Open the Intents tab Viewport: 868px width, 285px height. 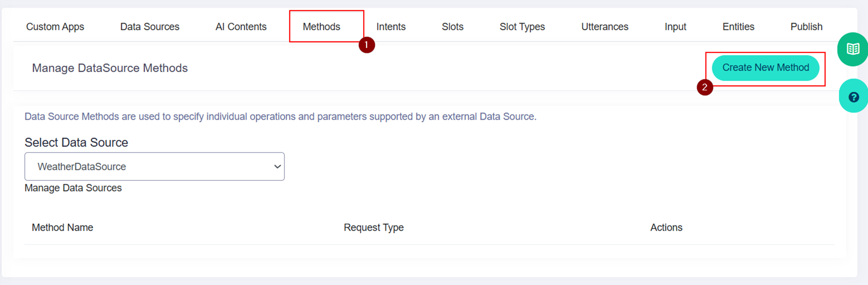[391, 27]
